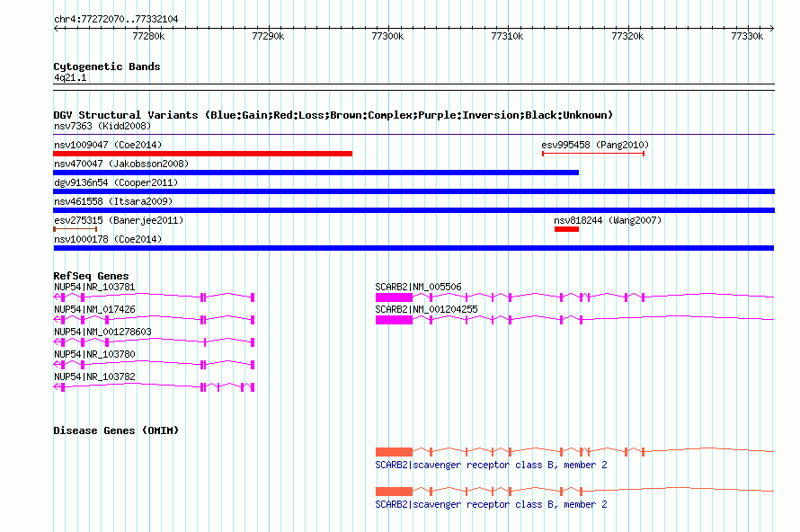Screen dimensions: 800x532
Task: Click the nsv461558 (Itsara2009) label
Action: [x=113, y=201]
